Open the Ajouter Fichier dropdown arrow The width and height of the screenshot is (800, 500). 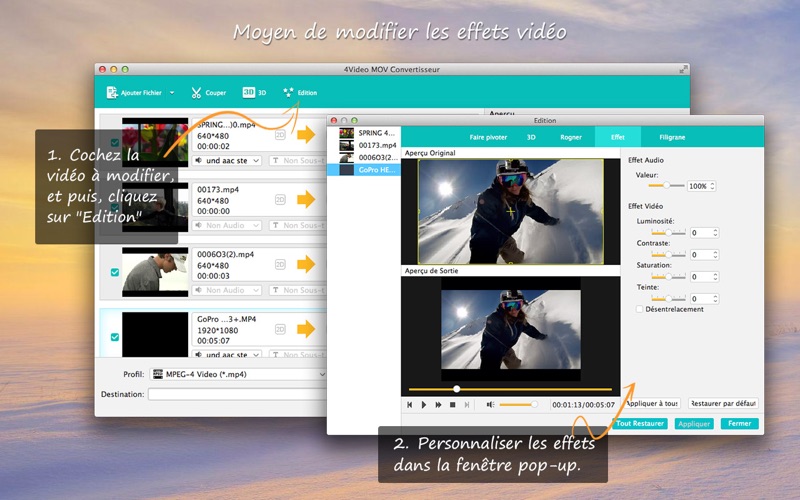(172, 93)
